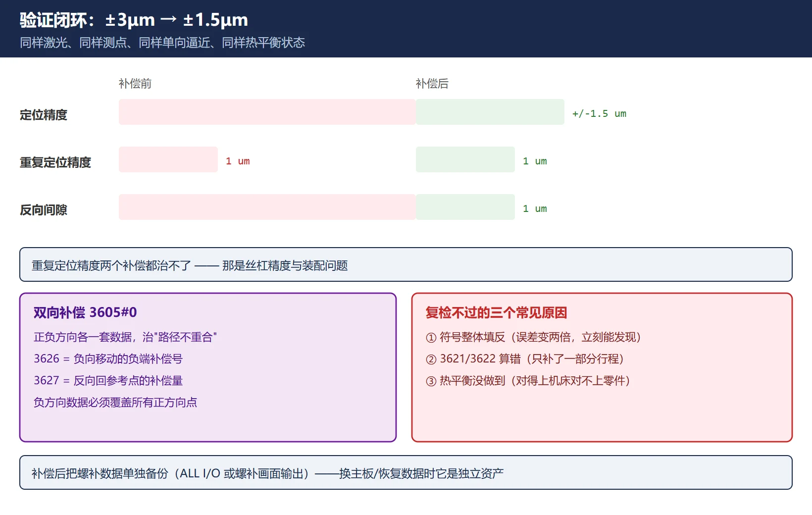Click the '重复定位精度' row label

(55, 162)
